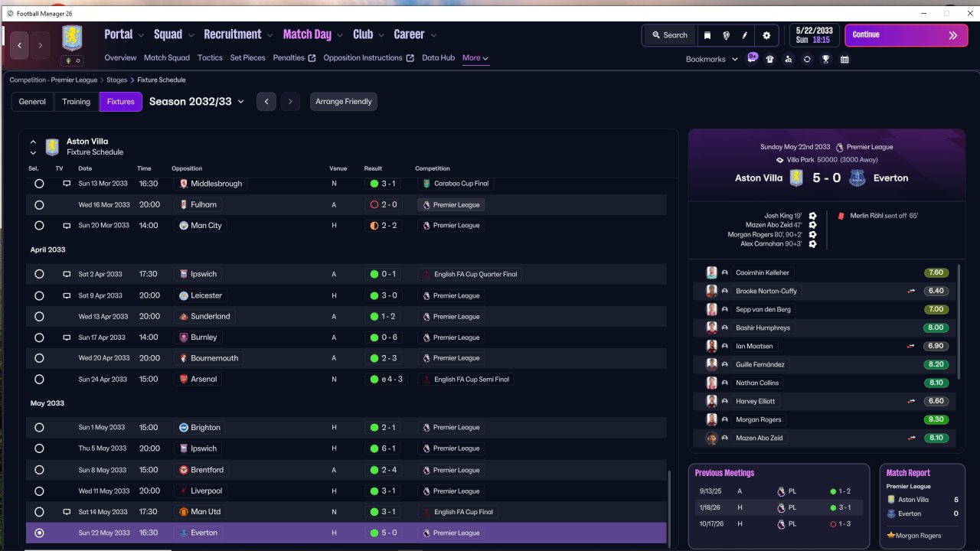
Task: Switch to the General tab
Action: (x=32, y=102)
